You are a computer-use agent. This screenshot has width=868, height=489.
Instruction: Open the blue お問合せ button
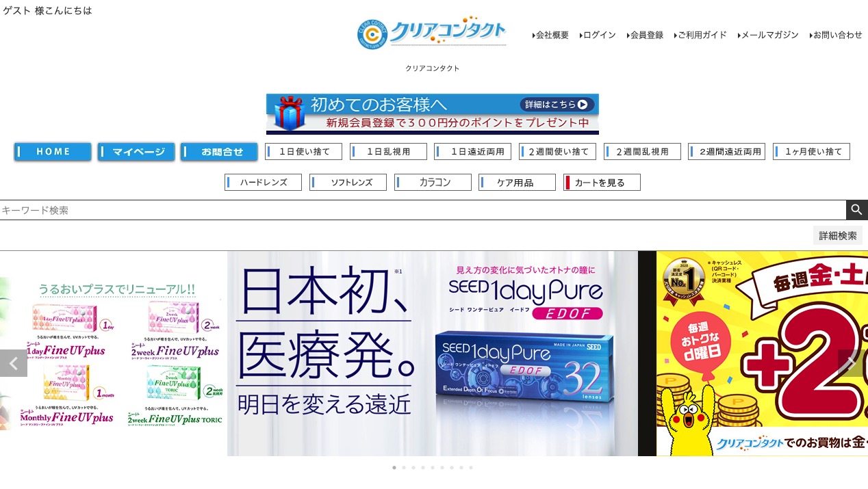[x=219, y=152]
